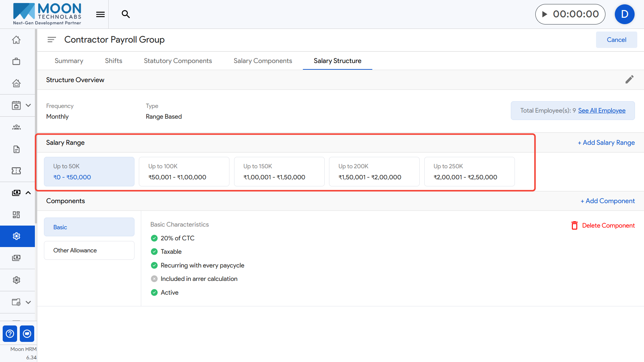Switch to the Statutory Components tab
This screenshot has width=644, height=362.
pos(178,61)
